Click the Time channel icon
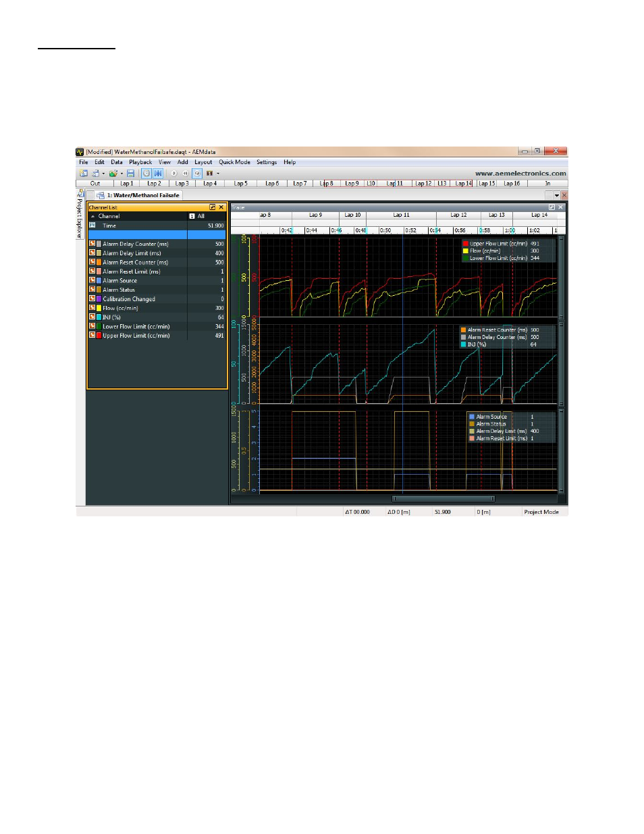The height and width of the screenshot is (834, 644). point(92,226)
